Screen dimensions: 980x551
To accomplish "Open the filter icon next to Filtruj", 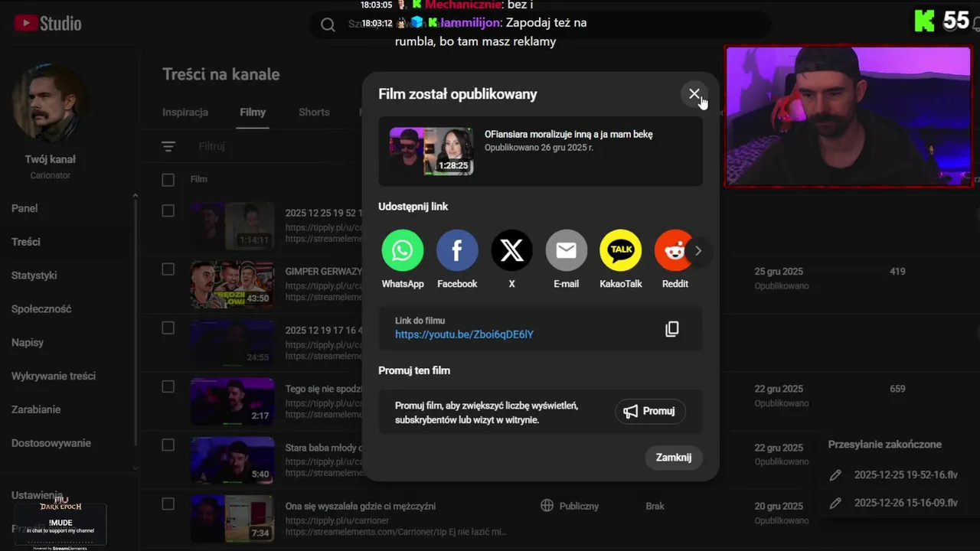I will pos(168,146).
